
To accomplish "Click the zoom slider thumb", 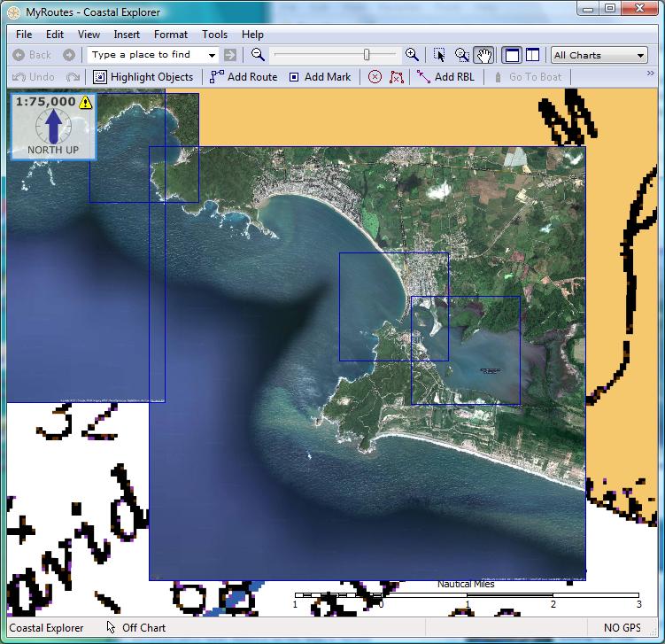I will (367, 54).
